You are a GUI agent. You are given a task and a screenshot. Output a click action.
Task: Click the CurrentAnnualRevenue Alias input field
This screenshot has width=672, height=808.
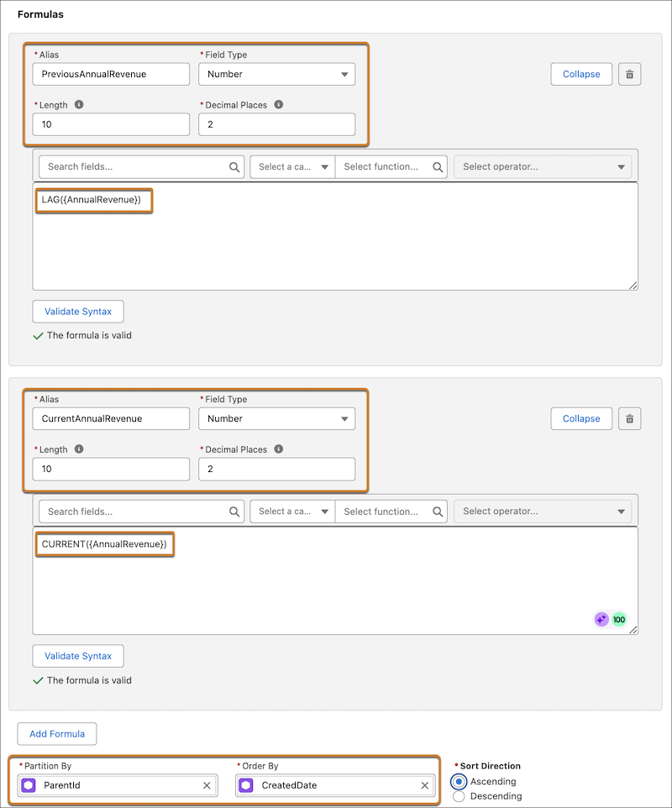(x=111, y=418)
